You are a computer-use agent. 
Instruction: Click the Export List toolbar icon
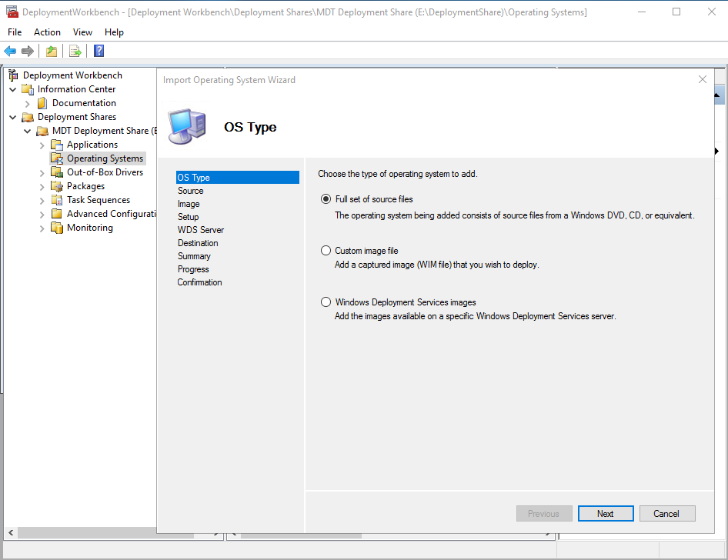pos(75,51)
